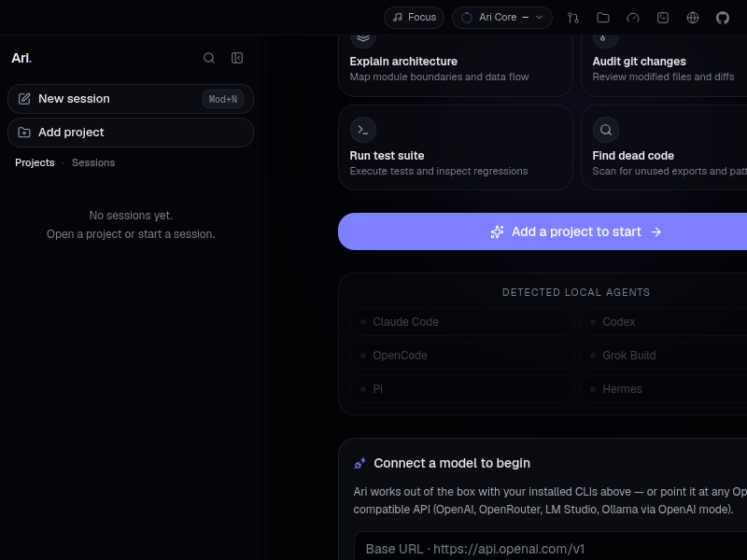Switch to the Sessions tab

pyautogui.click(x=93, y=162)
